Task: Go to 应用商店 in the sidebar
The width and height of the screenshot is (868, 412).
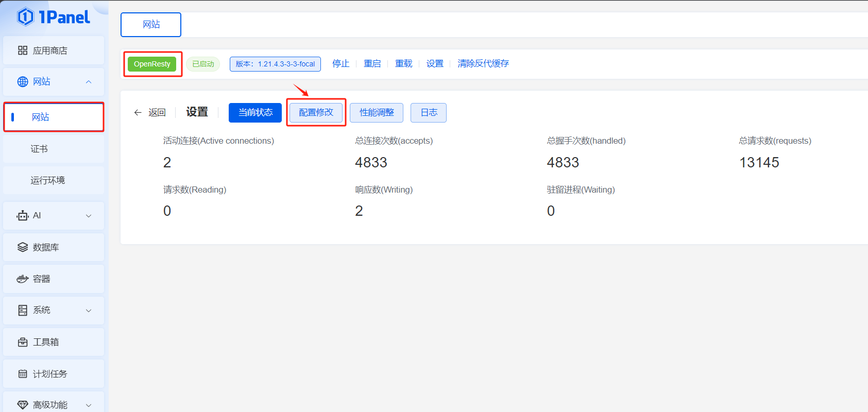Action: (x=54, y=50)
